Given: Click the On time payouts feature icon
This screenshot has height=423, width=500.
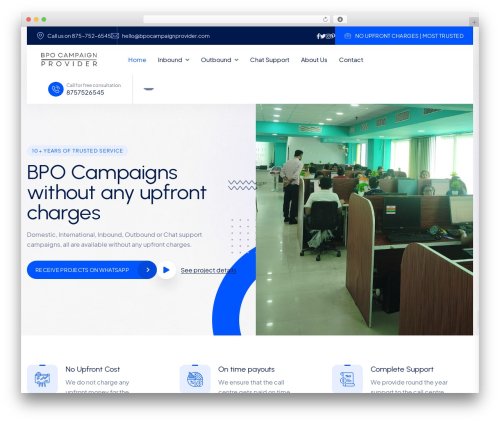Looking at the screenshot, I should pyautogui.click(x=195, y=379).
